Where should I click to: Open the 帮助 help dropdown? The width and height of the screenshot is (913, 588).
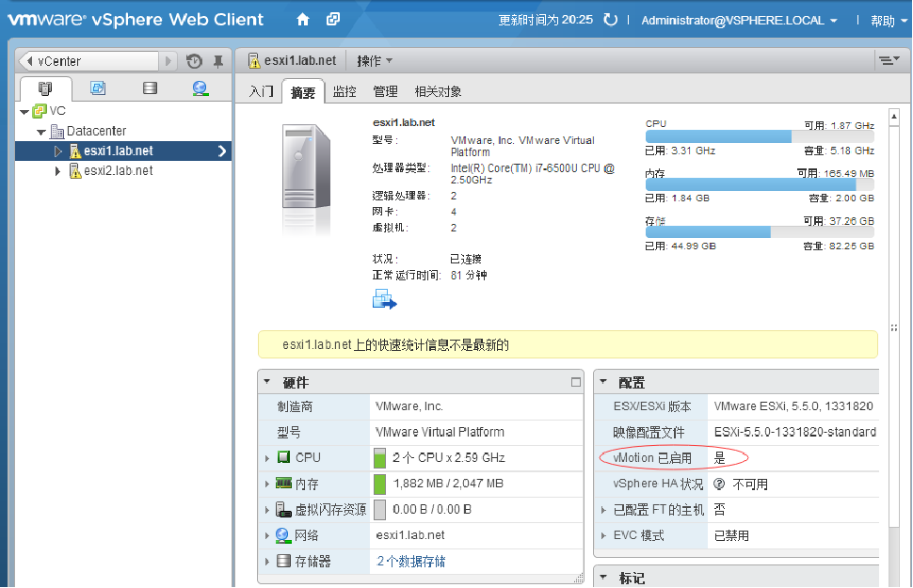point(889,21)
